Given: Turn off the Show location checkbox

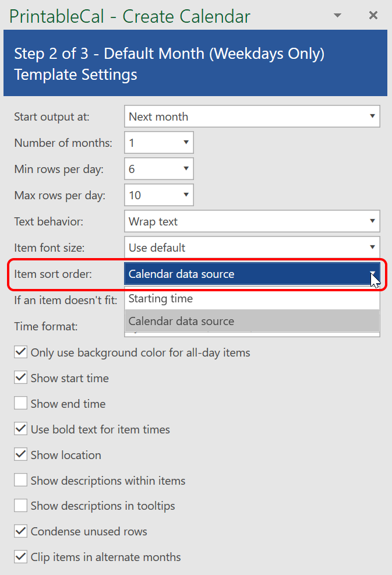Looking at the screenshot, I should (21, 455).
